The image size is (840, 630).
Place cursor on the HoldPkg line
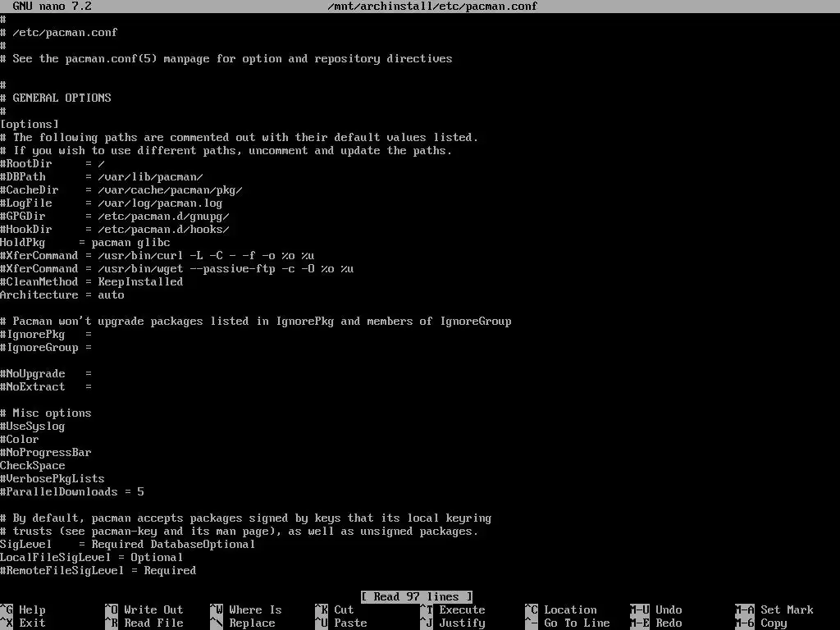[x=85, y=243]
